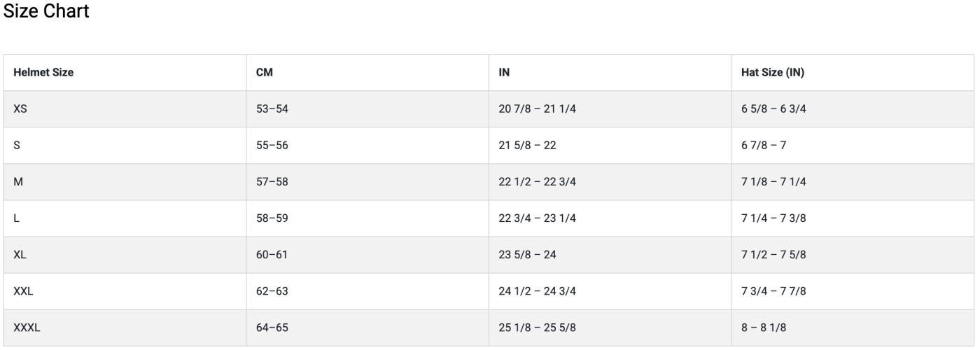Screen dimensions: 980x350
Task: Click the IN column header
Action: 504,73
